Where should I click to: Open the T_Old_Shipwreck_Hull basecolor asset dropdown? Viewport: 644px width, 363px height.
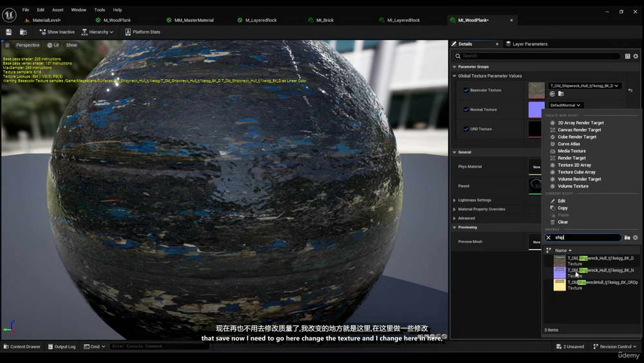point(585,86)
